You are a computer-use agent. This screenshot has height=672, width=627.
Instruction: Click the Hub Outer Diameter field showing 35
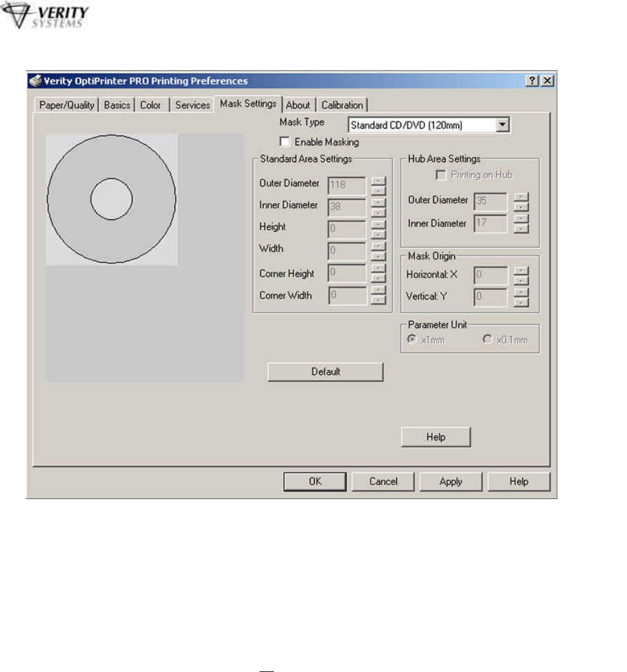pos(490,202)
